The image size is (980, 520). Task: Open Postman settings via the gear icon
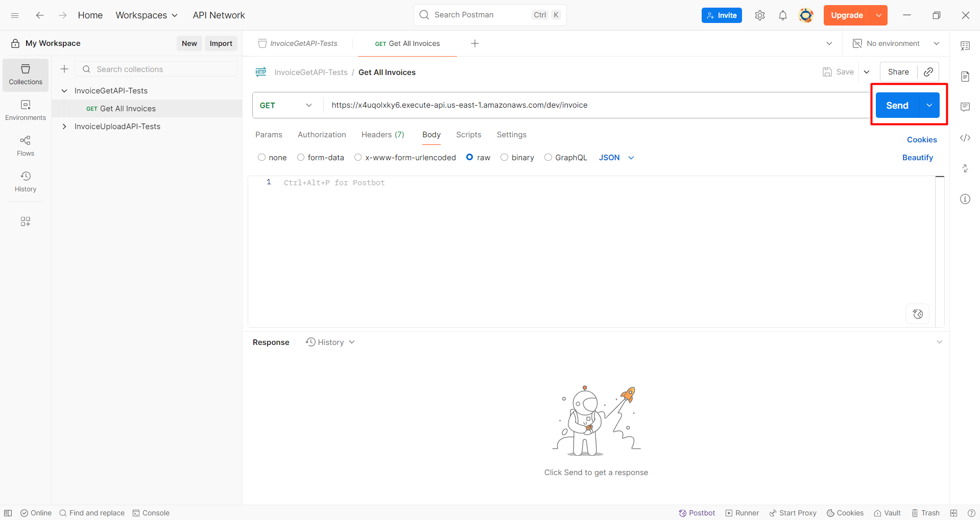point(759,15)
